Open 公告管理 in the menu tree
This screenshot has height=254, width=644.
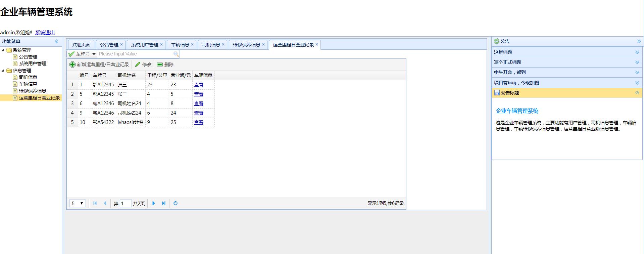tap(28, 57)
